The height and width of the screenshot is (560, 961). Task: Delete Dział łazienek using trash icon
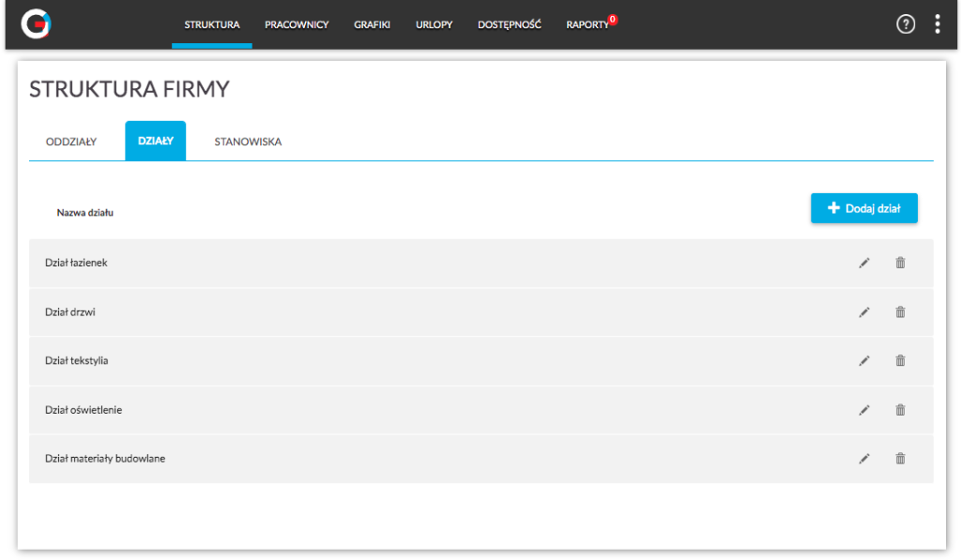900,264
